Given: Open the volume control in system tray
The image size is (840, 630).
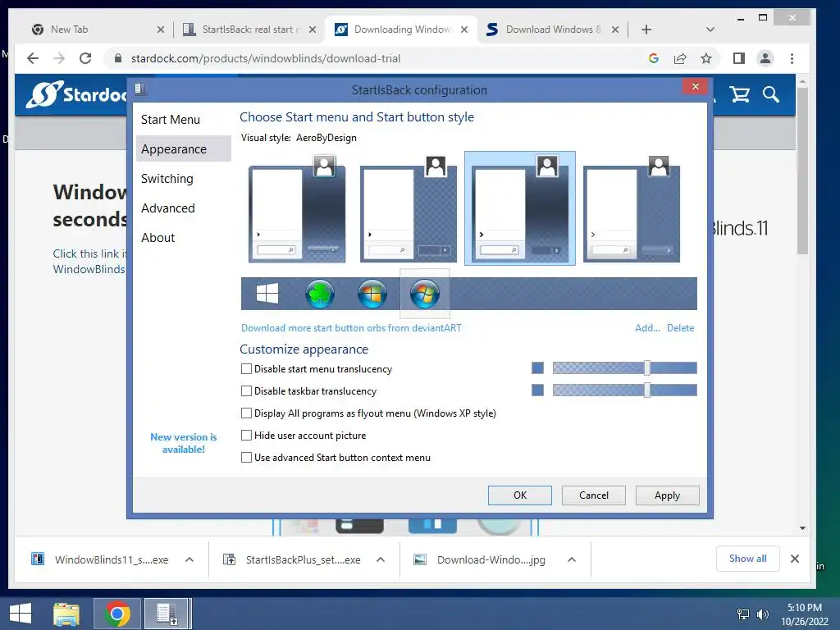Looking at the screenshot, I should pyautogui.click(x=762, y=614).
